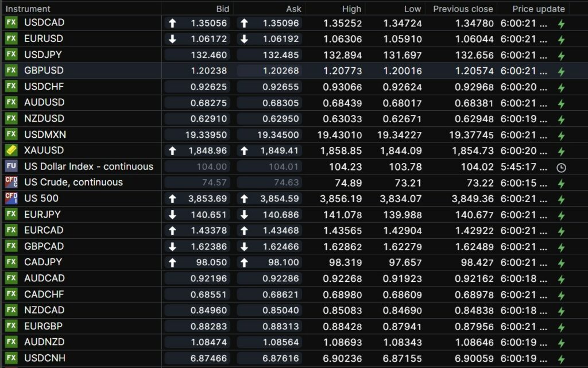Click the live-price lightning icon for USDCNH
The width and height of the screenshot is (588, 368).
click(x=561, y=359)
